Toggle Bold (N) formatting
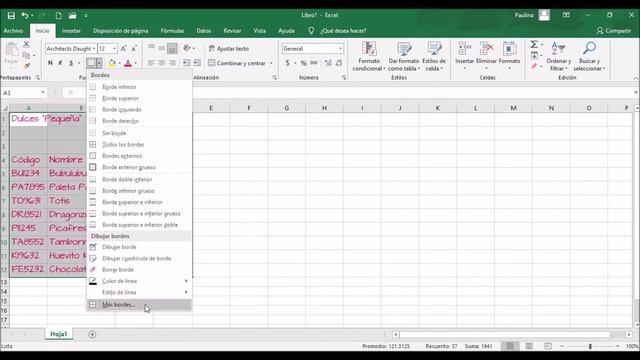Viewport: 640px width, 360px height. click(x=50, y=63)
